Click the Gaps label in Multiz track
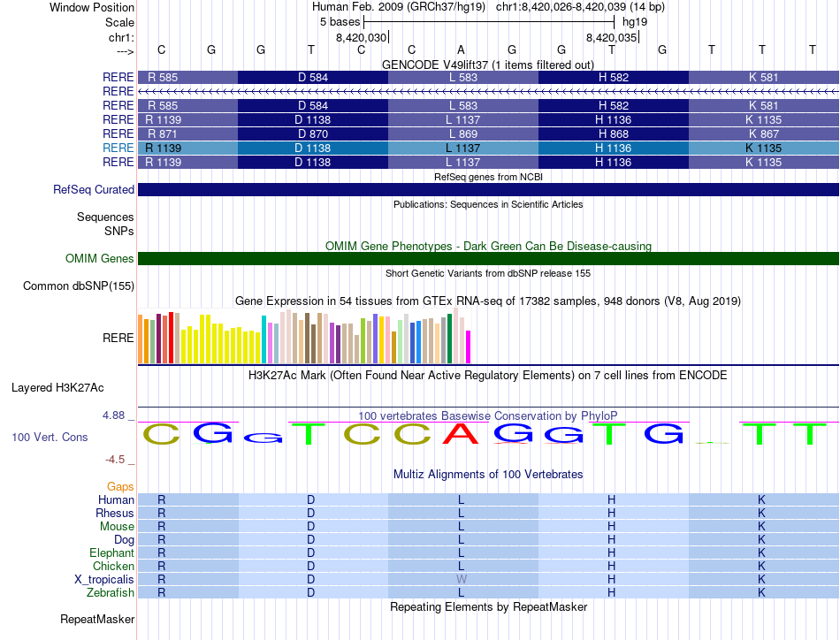840x640 pixels. pyautogui.click(x=120, y=486)
